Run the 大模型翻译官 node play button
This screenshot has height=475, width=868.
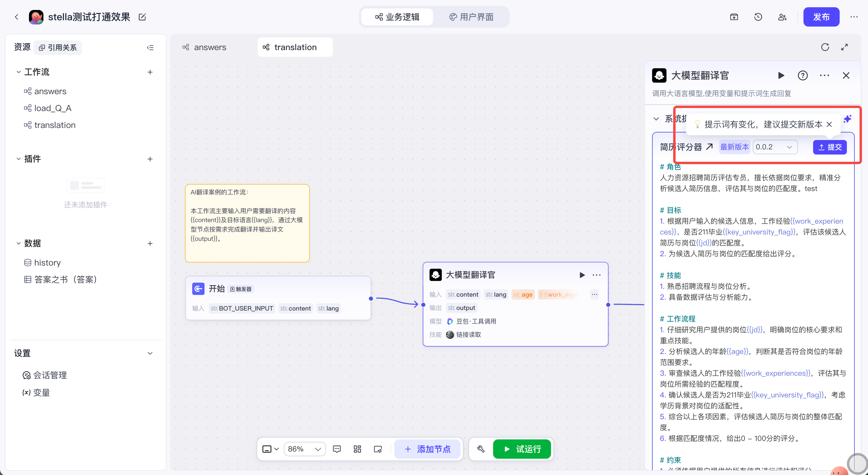[x=582, y=275]
